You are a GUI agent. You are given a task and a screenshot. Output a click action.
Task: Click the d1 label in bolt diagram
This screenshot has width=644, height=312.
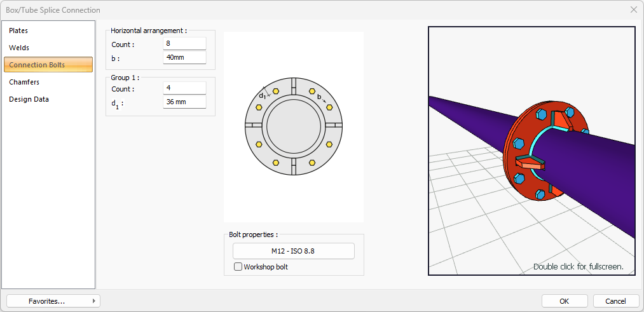point(262,95)
